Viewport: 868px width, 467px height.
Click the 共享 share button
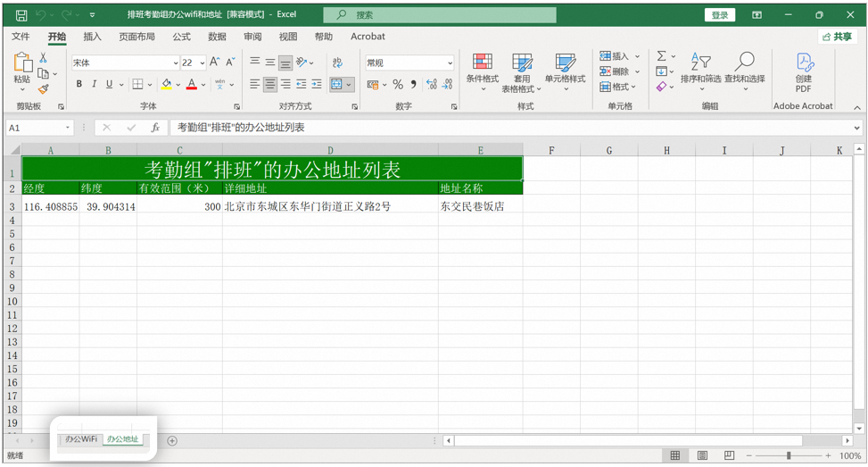click(838, 37)
